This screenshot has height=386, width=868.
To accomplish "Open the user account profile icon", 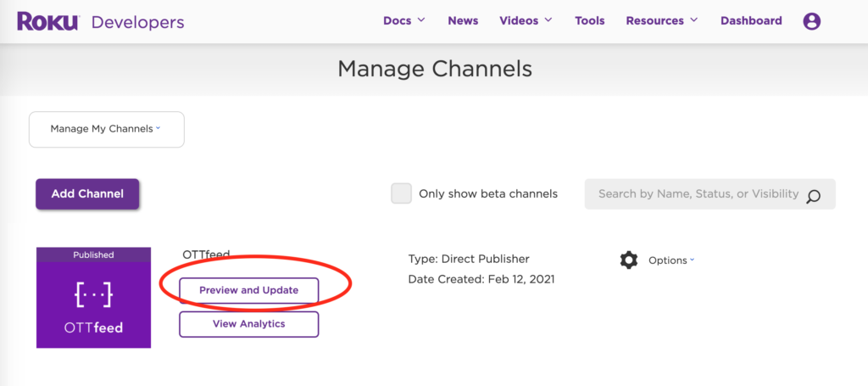I will (x=811, y=21).
